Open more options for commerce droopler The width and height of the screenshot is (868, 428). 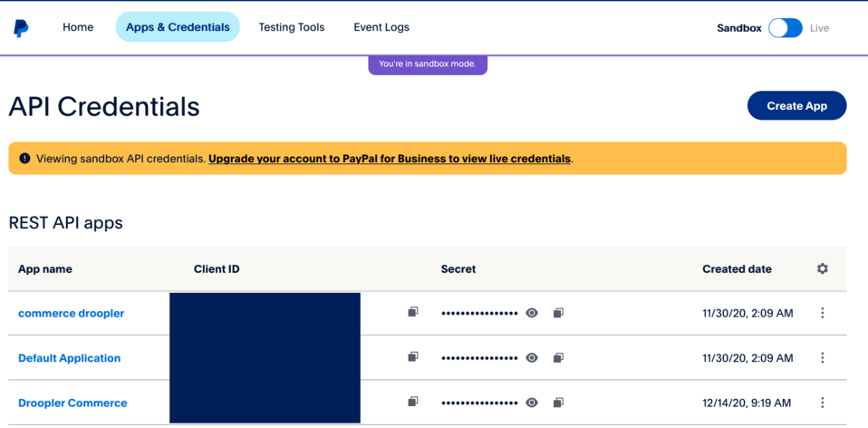tap(823, 313)
